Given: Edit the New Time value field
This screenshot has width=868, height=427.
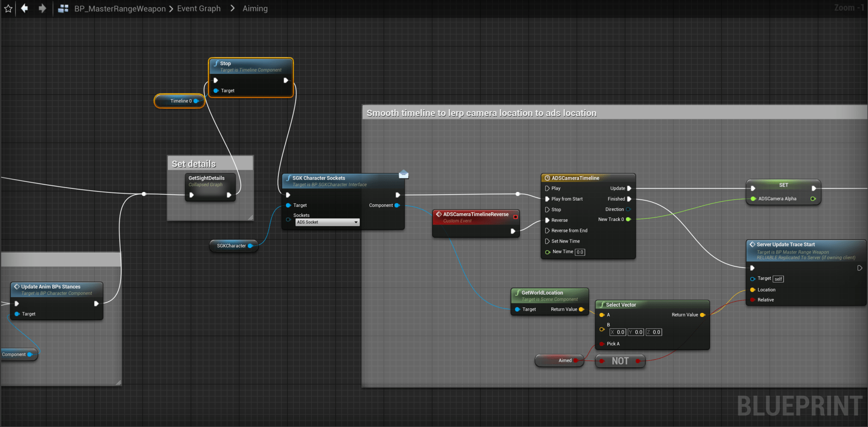Looking at the screenshot, I should 580,252.
